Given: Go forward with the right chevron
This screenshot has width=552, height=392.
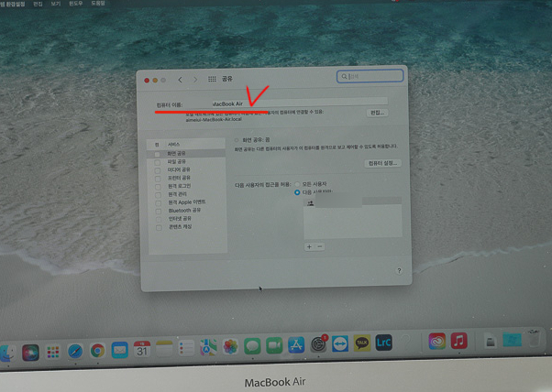Looking at the screenshot, I should tap(195, 80).
